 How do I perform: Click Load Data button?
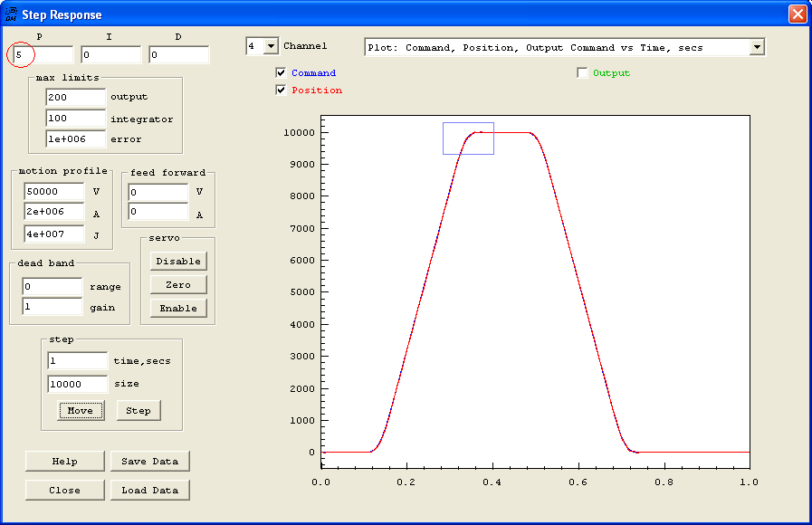[150, 490]
